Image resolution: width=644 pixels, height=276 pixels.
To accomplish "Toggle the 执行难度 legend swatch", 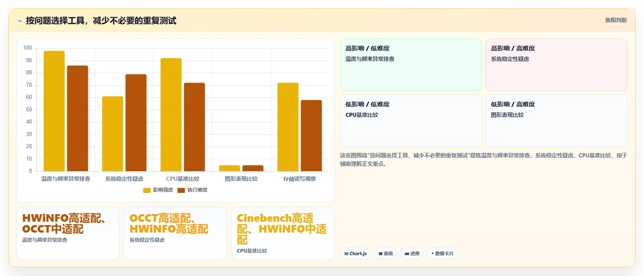I will click(x=181, y=190).
